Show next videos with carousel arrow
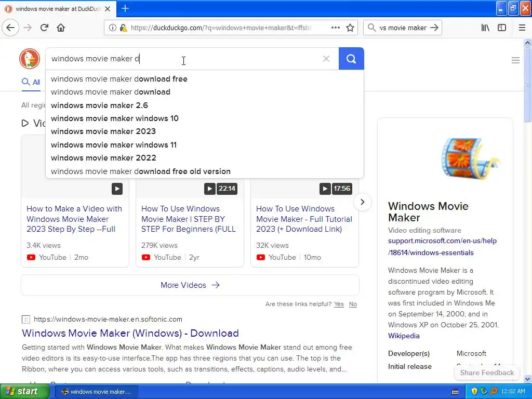The image size is (532, 399). coord(362,202)
